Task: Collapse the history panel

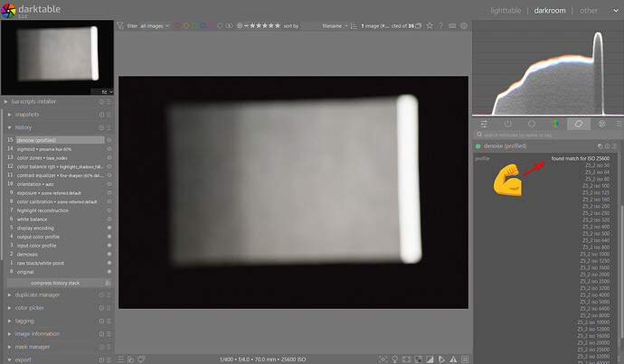Action: click(x=24, y=127)
